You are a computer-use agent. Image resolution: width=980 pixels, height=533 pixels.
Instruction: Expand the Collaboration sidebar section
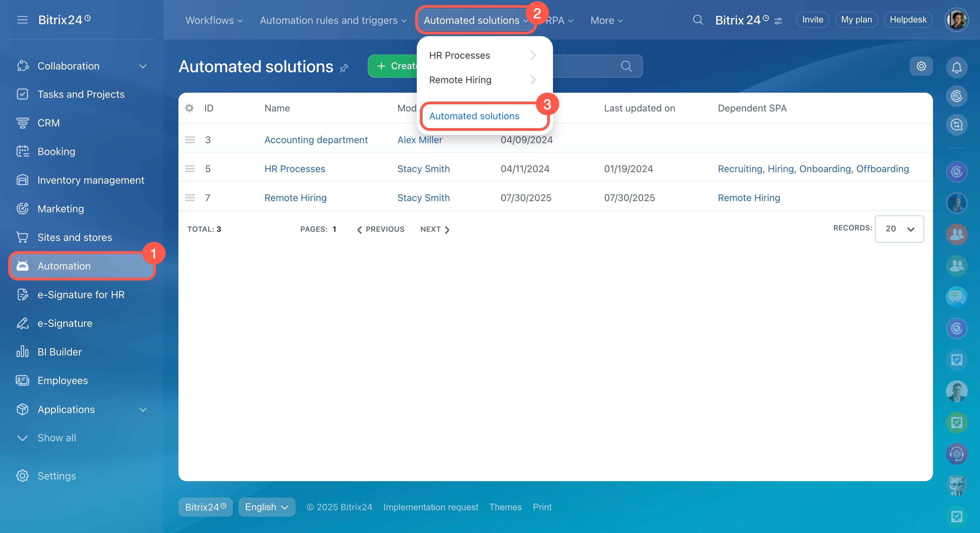[x=143, y=66]
